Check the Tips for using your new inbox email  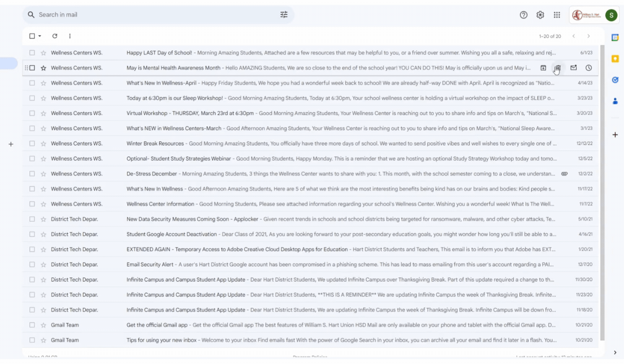pos(32,340)
